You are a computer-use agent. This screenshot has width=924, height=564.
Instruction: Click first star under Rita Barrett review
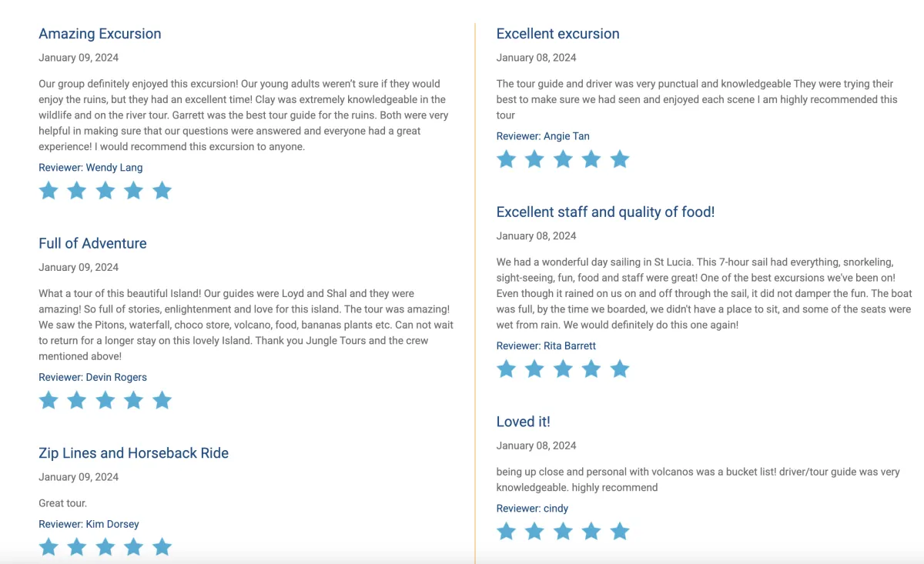[506, 369]
